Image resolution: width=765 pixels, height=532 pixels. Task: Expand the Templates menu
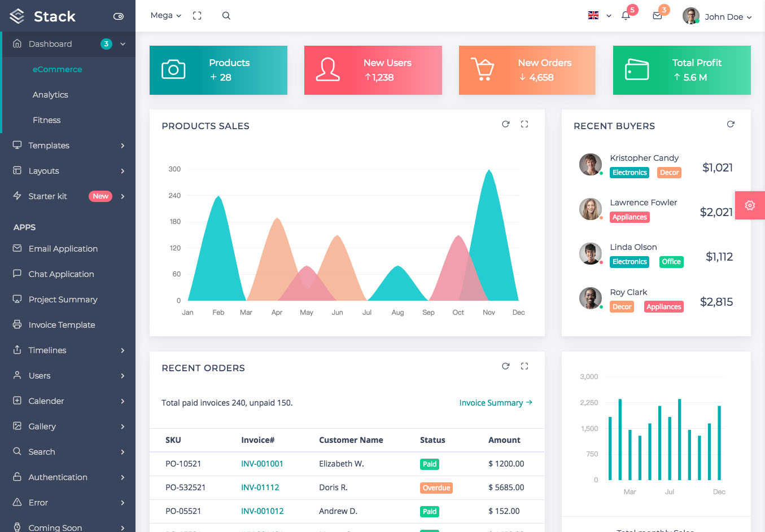tap(68, 146)
